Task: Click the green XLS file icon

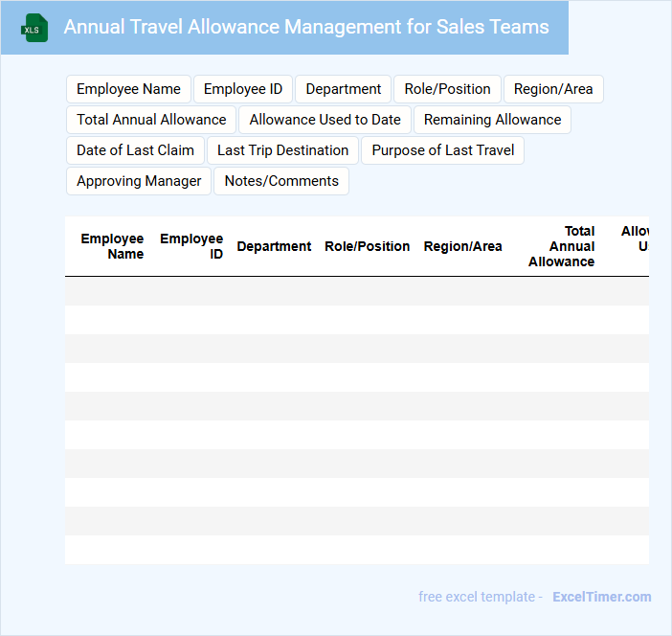Action: pos(34,28)
